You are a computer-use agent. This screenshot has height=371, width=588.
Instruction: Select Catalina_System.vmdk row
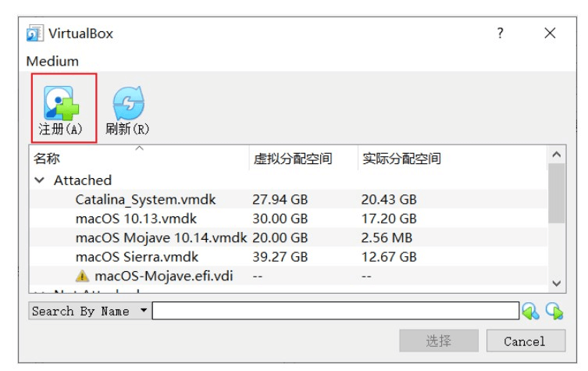coord(288,199)
